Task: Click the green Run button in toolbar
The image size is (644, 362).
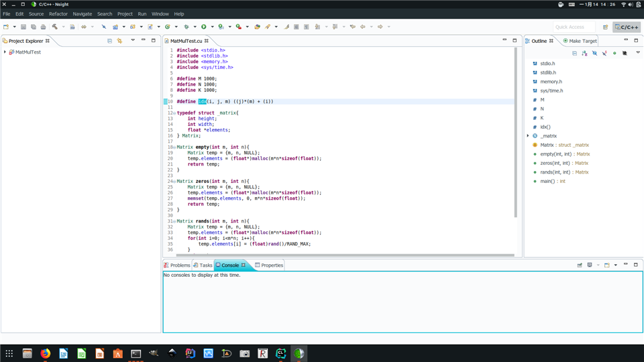Action: pyautogui.click(x=204, y=27)
